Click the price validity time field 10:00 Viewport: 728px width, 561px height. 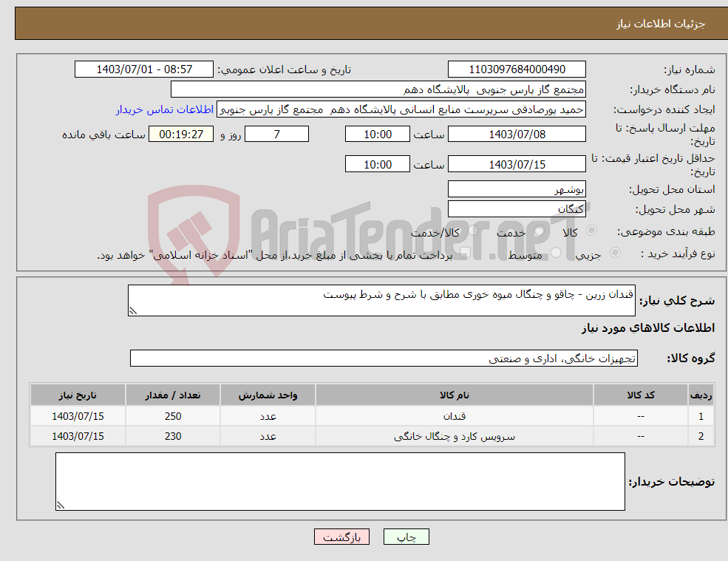[378, 164]
